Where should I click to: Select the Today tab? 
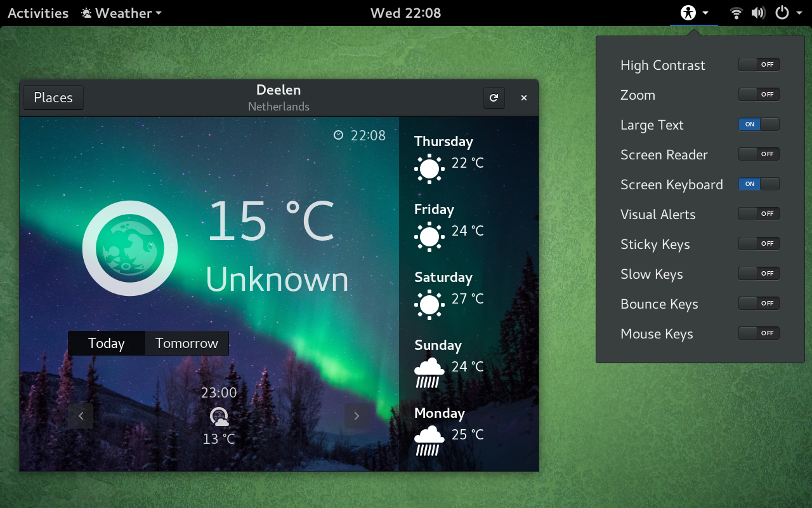[x=107, y=344]
